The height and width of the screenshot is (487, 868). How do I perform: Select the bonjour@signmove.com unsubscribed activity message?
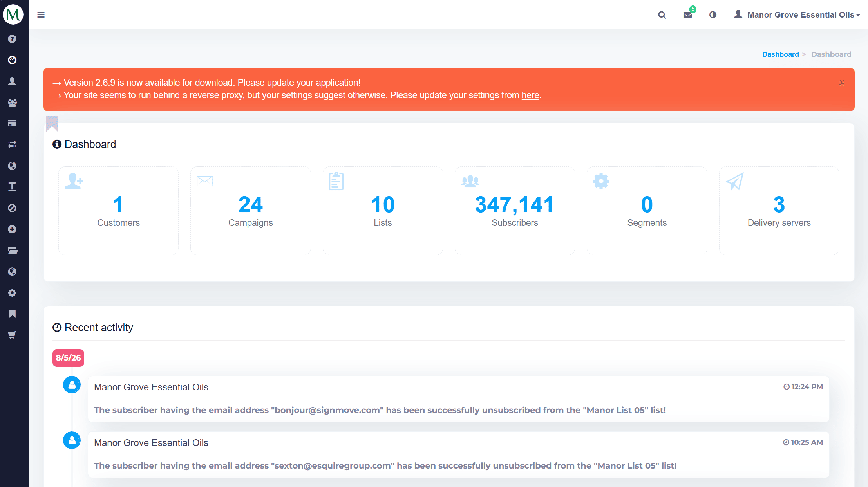380,410
